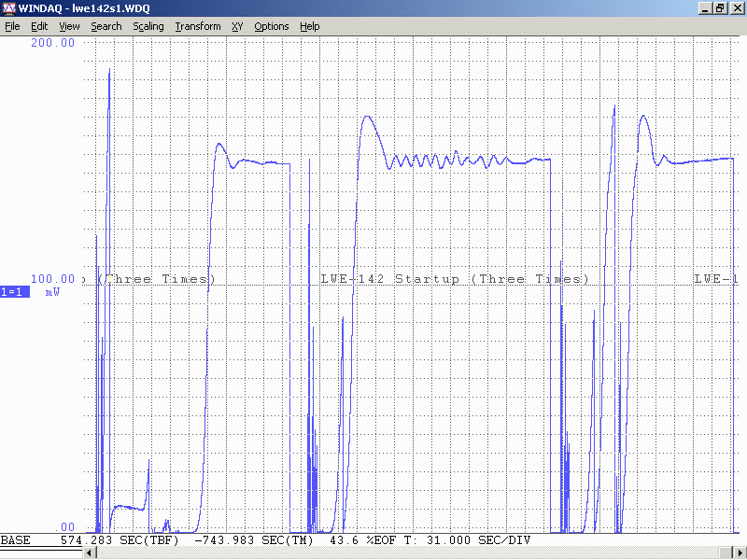Image resolution: width=747 pixels, height=560 pixels.
Task: Open the View menu
Action: coord(69,26)
